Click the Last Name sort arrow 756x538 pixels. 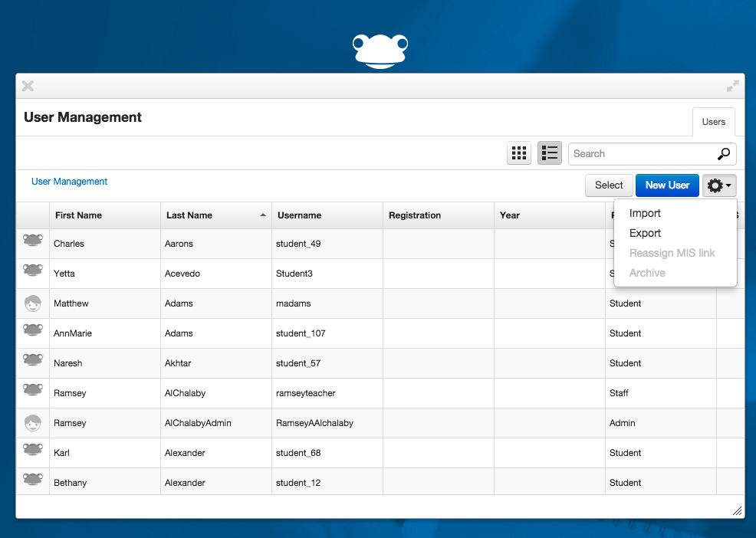pos(263,215)
